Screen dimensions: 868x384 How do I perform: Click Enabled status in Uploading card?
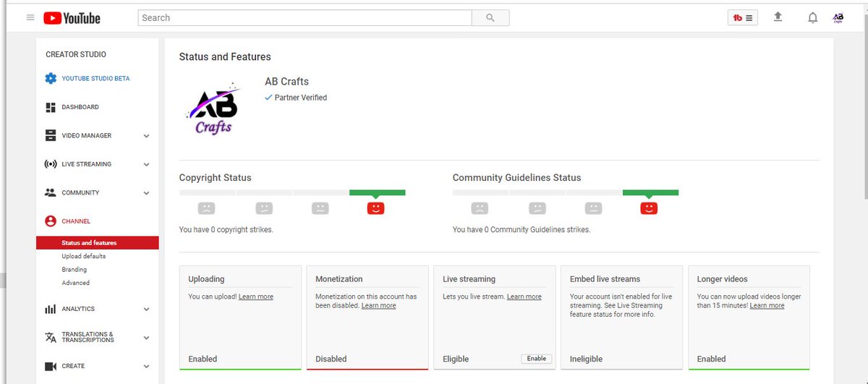pyautogui.click(x=203, y=359)
